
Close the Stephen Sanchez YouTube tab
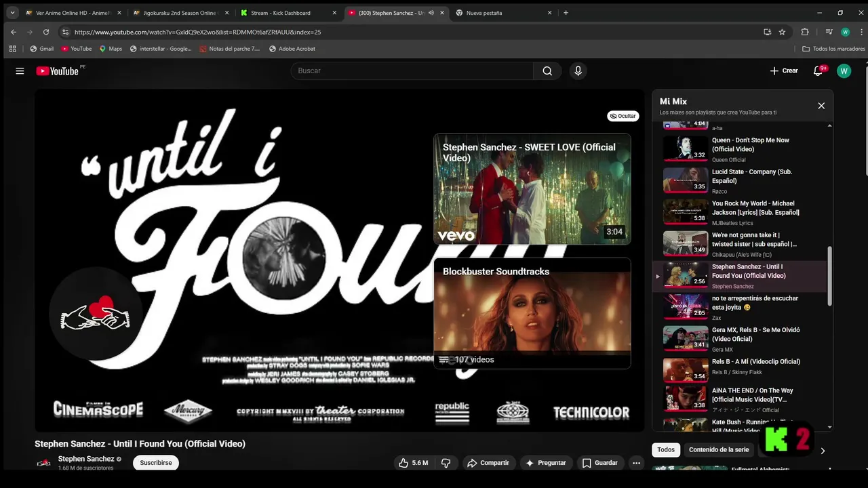tap(442, 13)
